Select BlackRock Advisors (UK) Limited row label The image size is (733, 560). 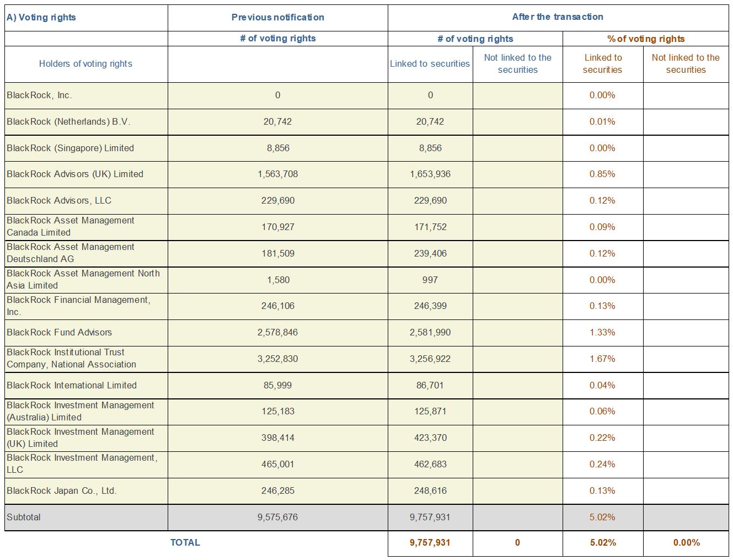tap(86, 174)
